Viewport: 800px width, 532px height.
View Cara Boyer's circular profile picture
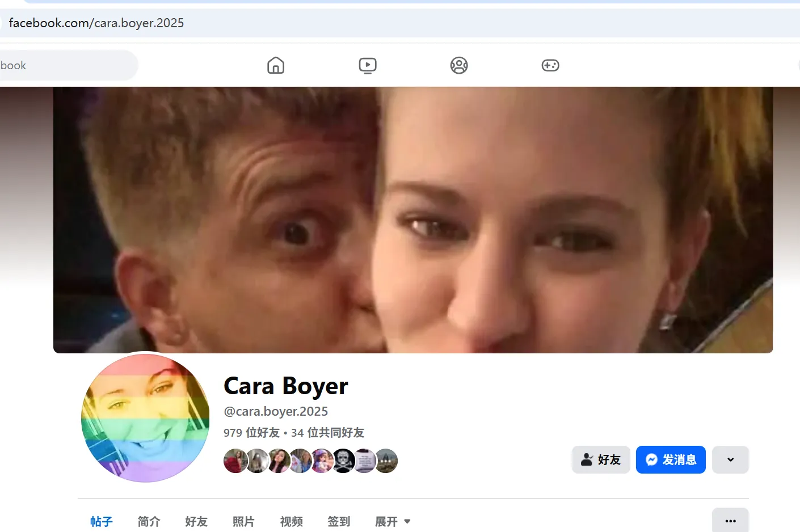click(145, 419)
